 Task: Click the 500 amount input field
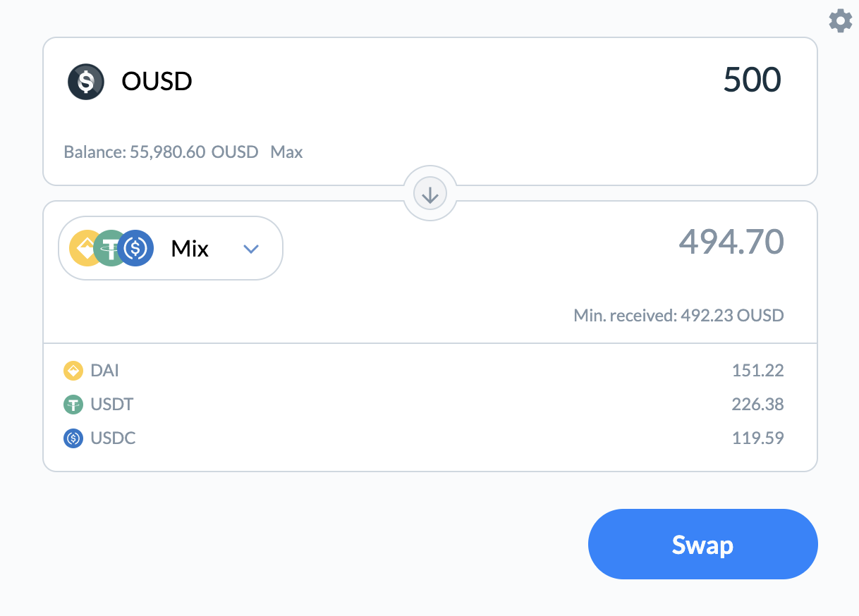[x=752, y=80]
